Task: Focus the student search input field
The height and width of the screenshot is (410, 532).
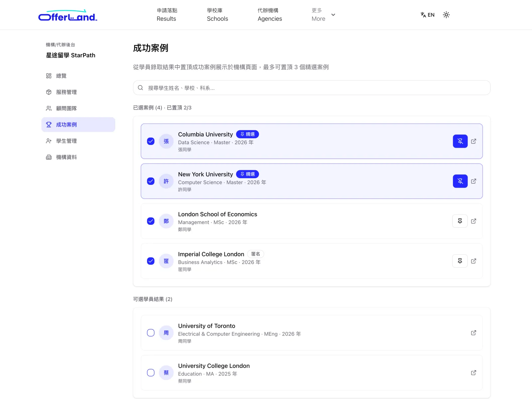Action: point(312,88)
